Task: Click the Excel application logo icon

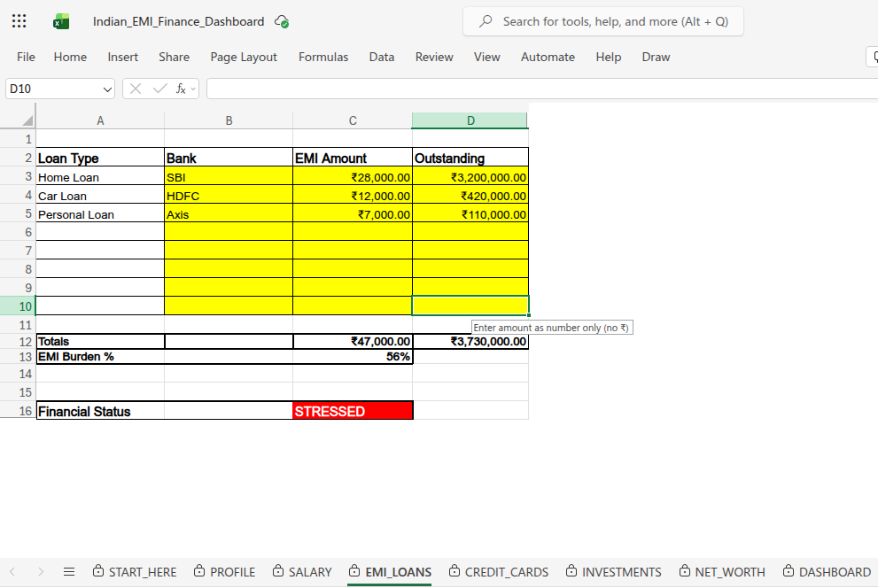Action: [61, 22]
